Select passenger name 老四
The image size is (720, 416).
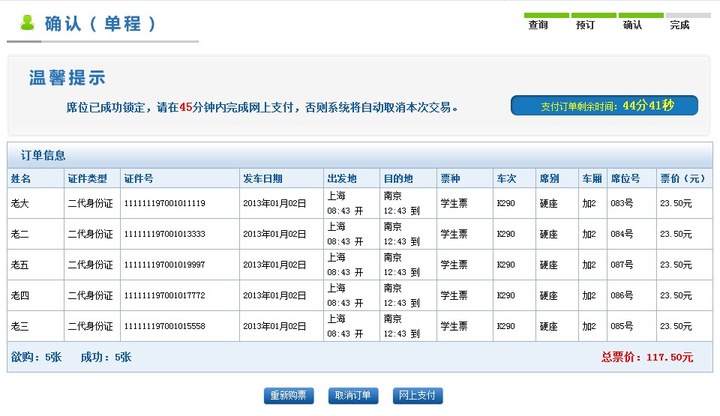[x=20, y=296]
